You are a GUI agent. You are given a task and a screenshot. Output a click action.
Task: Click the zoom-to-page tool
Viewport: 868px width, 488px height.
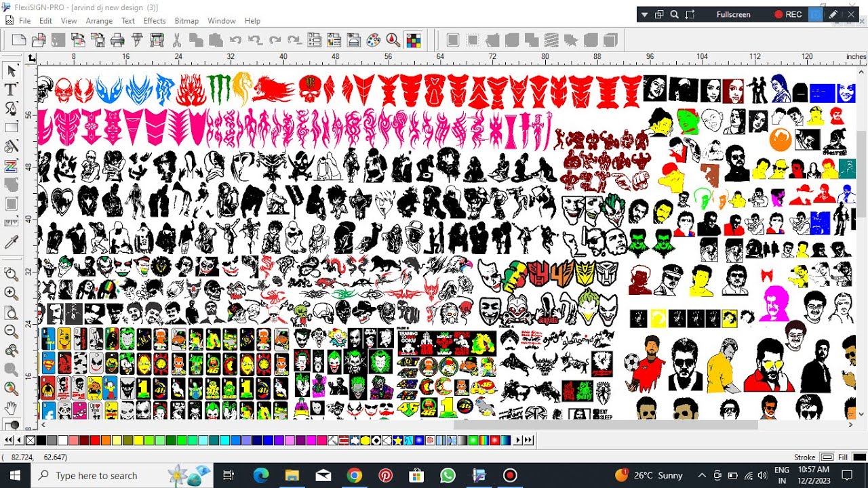click(11, 312)
